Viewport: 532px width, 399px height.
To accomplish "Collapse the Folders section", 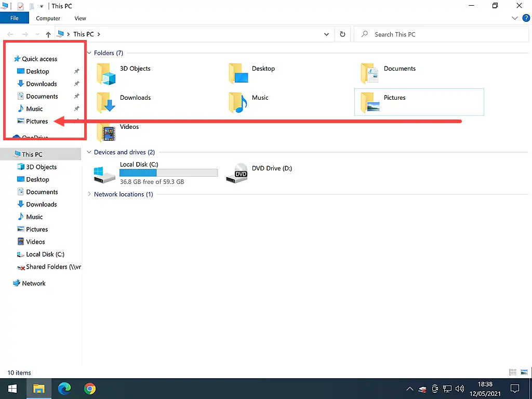I will [x=89, y=52].
